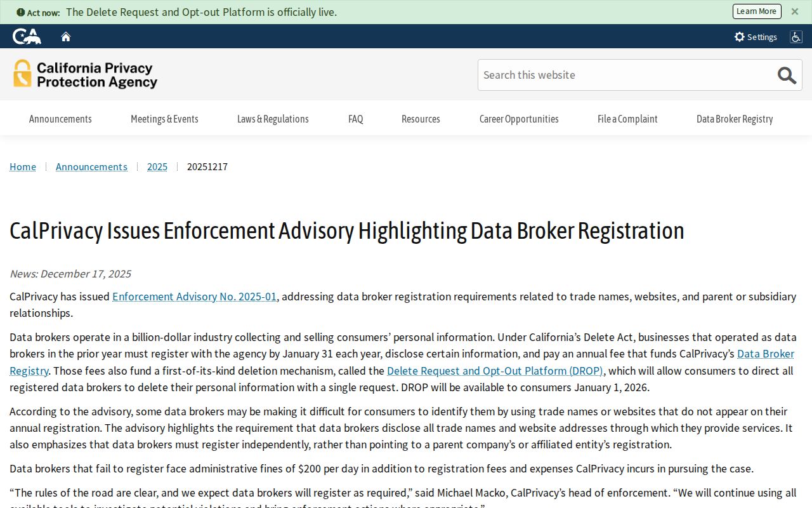Dismiss the alert banner with X
The width and height of the screenshot is (812, 508).
[795, 11]
